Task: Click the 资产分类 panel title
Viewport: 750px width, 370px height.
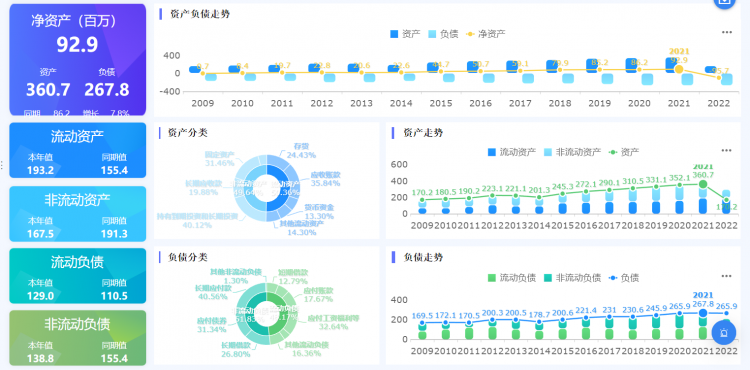Action: 188,133
